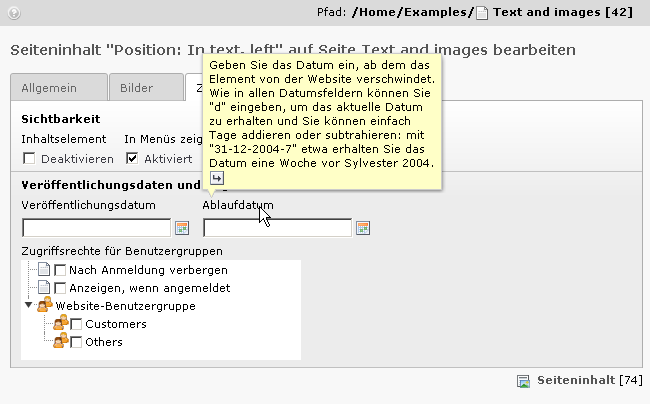
Task: Switch to the Bilder tab
Action: pyautogui.click(x=146, y=87)
